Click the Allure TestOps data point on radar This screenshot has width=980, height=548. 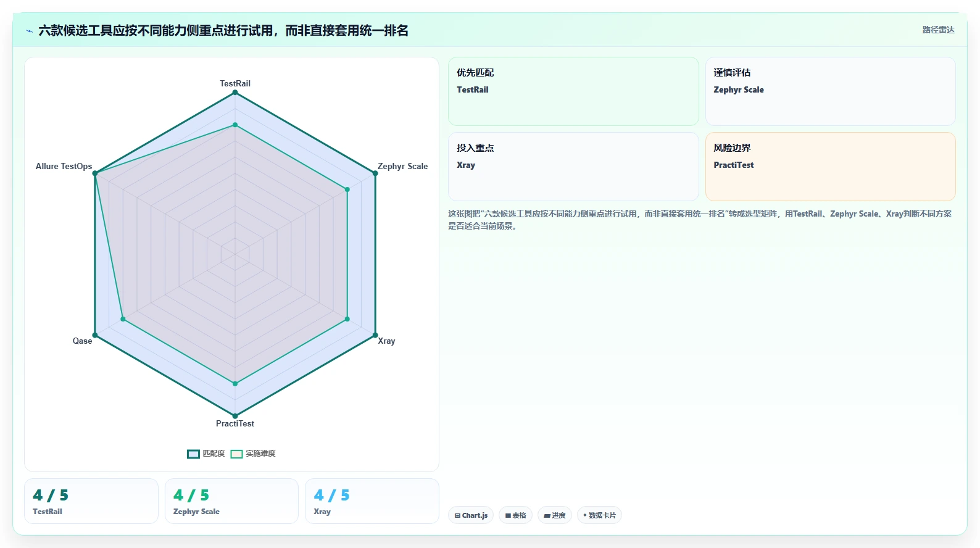(95, 173)
